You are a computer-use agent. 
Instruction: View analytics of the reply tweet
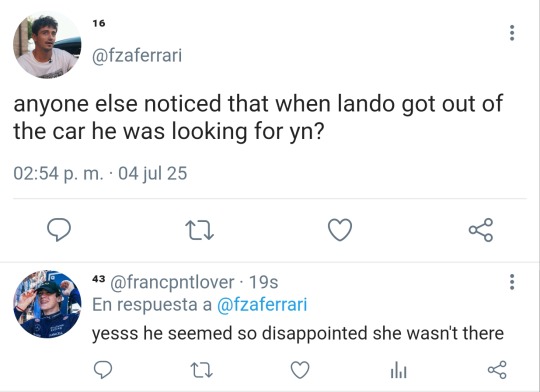click(x=399, y=371)
